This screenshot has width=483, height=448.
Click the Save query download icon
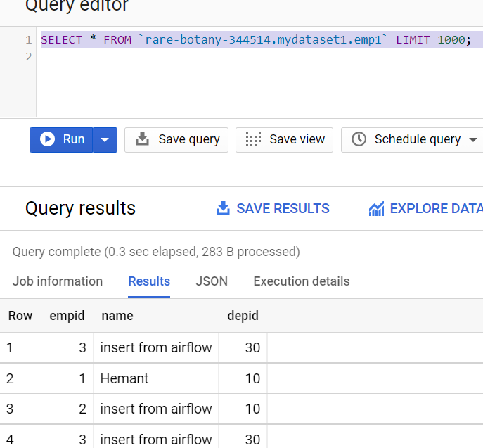(142, 139)
